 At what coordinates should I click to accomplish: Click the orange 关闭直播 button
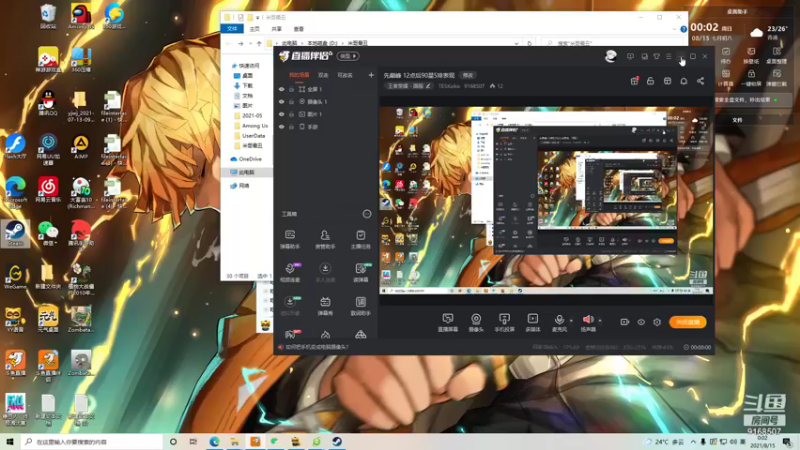[x=687, y=322]
